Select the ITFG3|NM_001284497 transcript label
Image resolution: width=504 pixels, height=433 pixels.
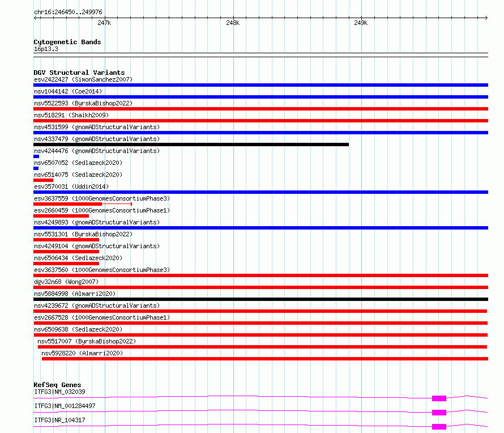(65, 406)
